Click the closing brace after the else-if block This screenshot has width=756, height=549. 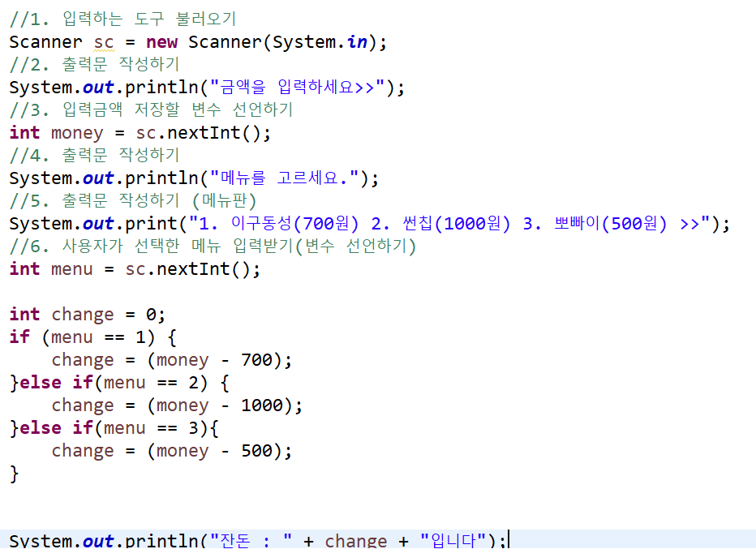(x=14, y=474)
